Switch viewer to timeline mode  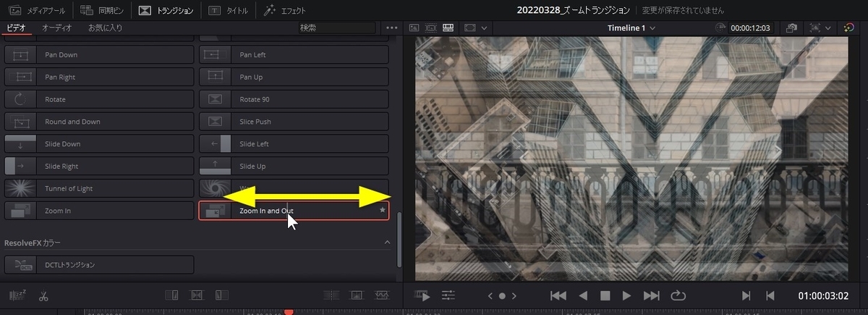448,28
